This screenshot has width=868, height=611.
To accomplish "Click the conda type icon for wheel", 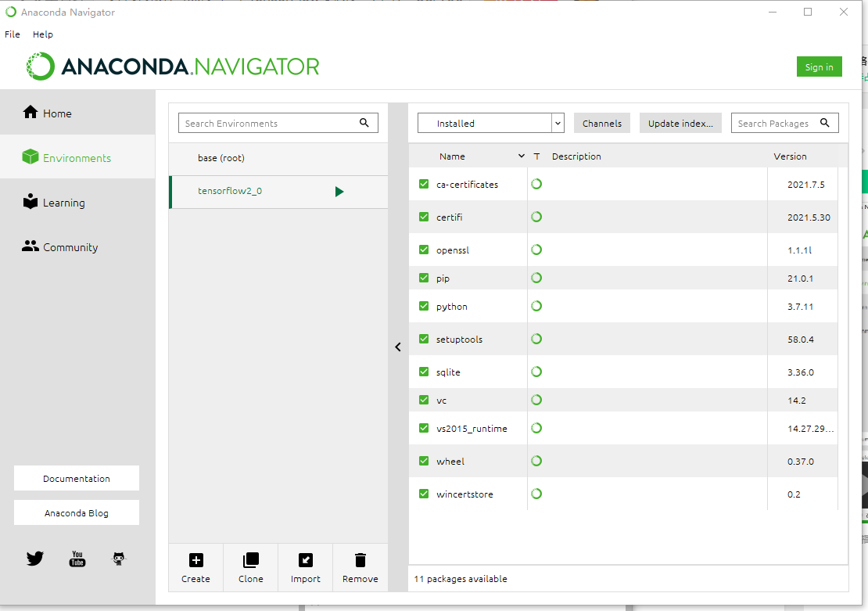I will tap(536, 460).
